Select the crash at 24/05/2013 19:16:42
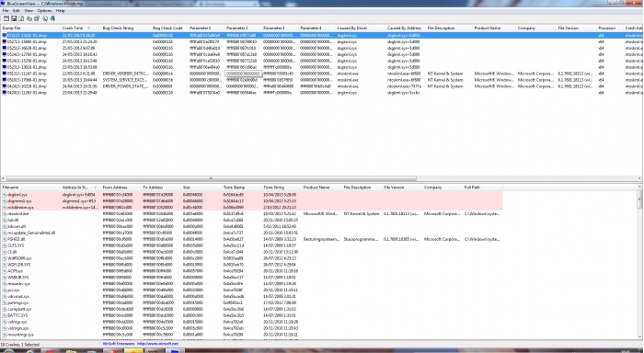The image size is (644, 353). 322,54
